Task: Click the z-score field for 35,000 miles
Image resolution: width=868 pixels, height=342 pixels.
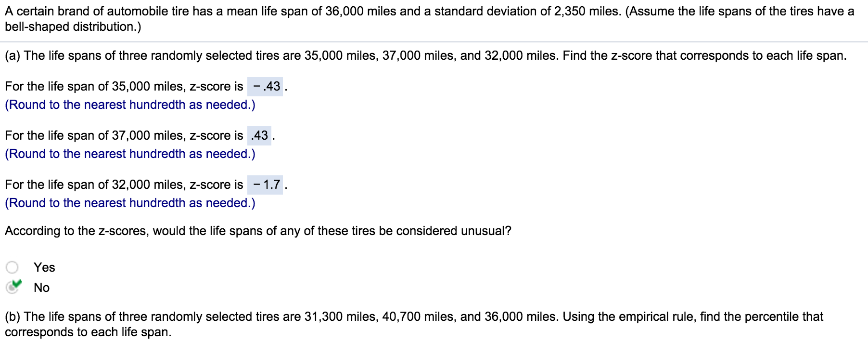Action: (x=265, y=87)
